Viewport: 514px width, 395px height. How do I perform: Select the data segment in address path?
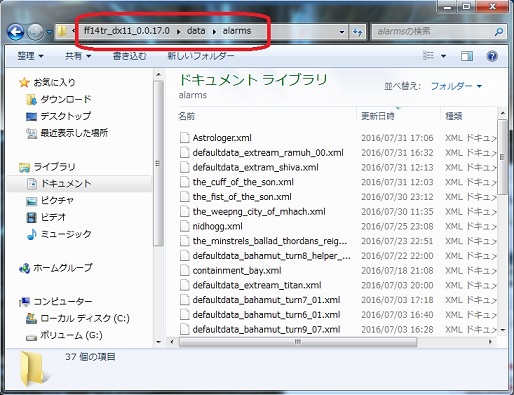196,31
